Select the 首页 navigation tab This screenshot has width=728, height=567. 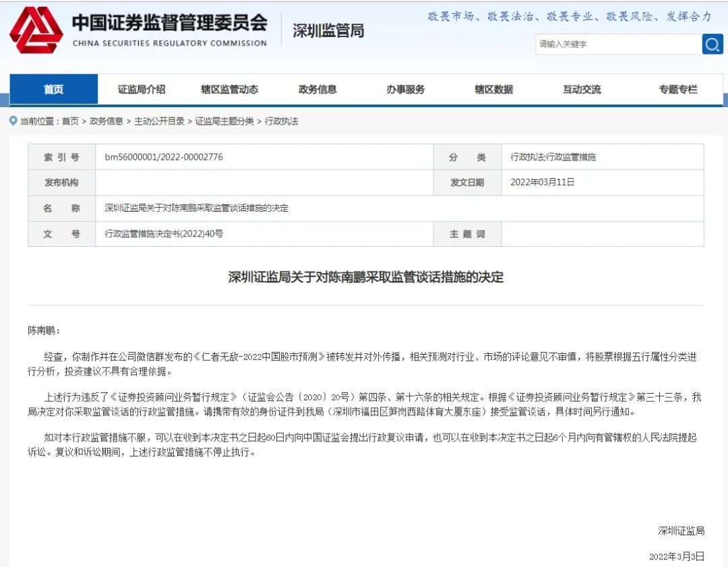coord(54,88)
